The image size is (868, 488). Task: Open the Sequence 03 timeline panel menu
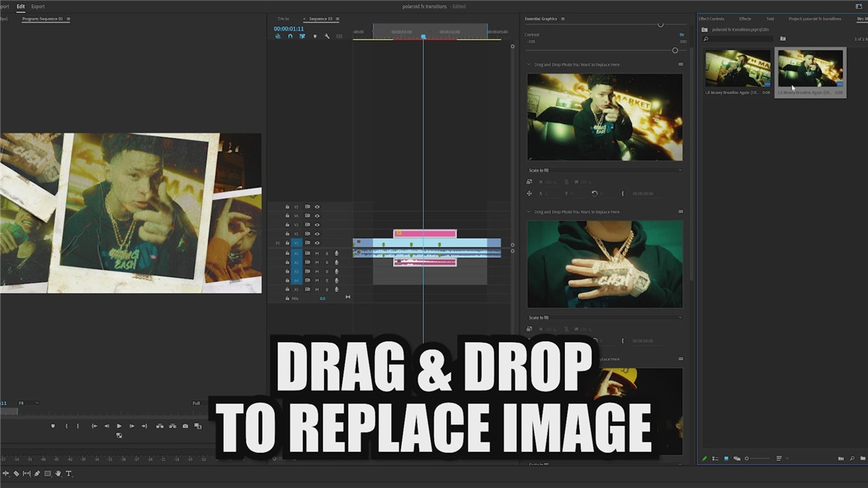[337, 19]
